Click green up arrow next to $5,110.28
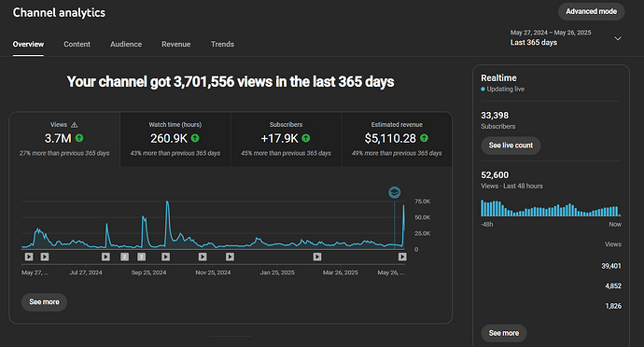Image resolution: width=644 pixels, height=347 pixels. tap(425, 138)
